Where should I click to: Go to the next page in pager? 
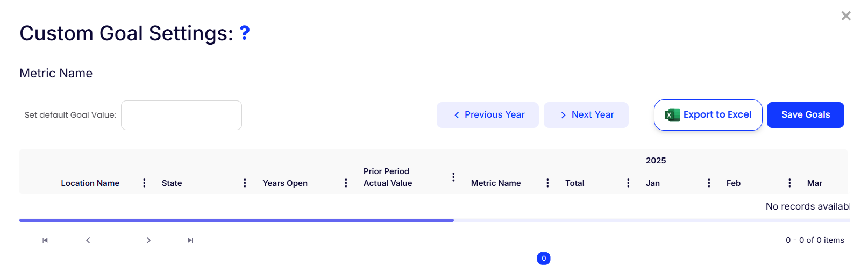tap(148, 240)
